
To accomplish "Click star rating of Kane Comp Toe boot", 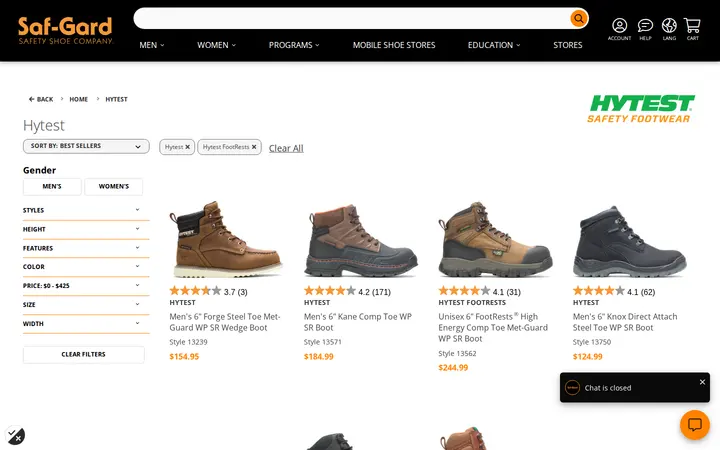I will tap(330, 291).
